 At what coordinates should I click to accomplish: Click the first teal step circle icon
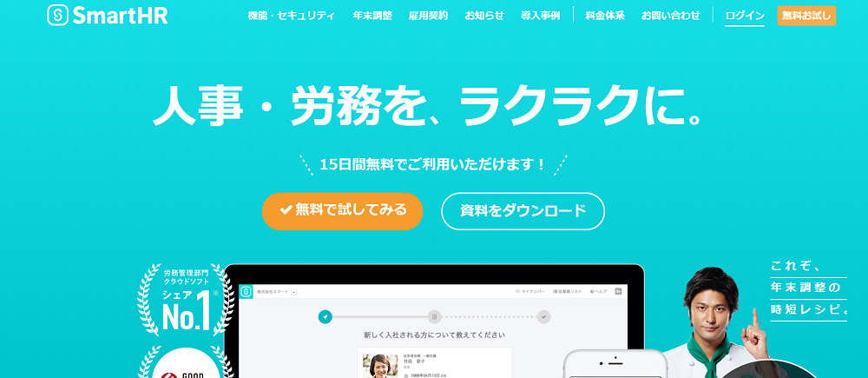[325, 316]
